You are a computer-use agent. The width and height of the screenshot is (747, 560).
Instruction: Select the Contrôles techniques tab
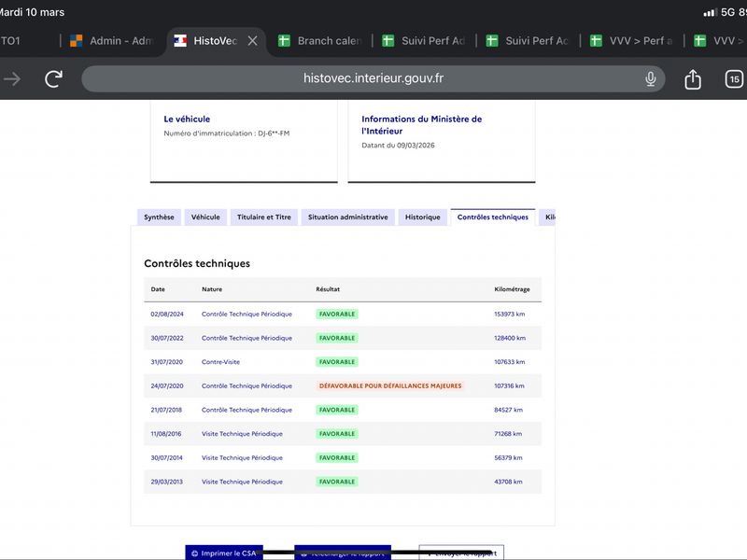[x=493, y=217]
